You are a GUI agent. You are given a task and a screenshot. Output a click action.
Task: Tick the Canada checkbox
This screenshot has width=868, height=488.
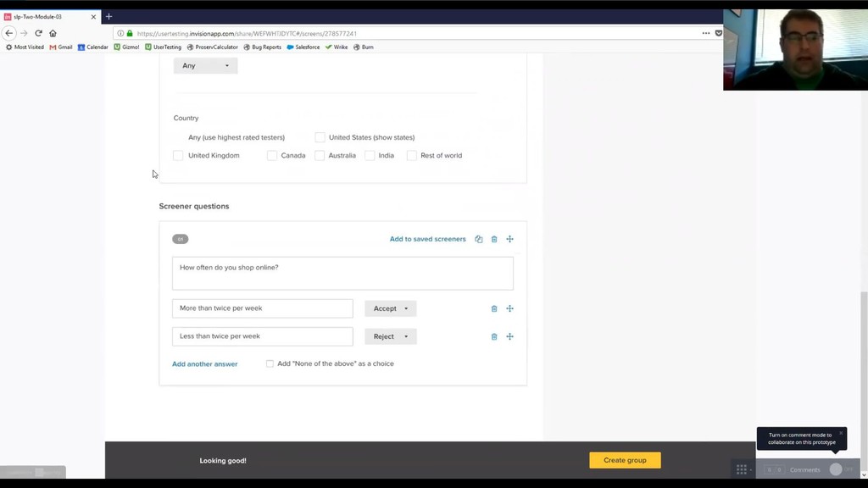click(x=272, y=156)
